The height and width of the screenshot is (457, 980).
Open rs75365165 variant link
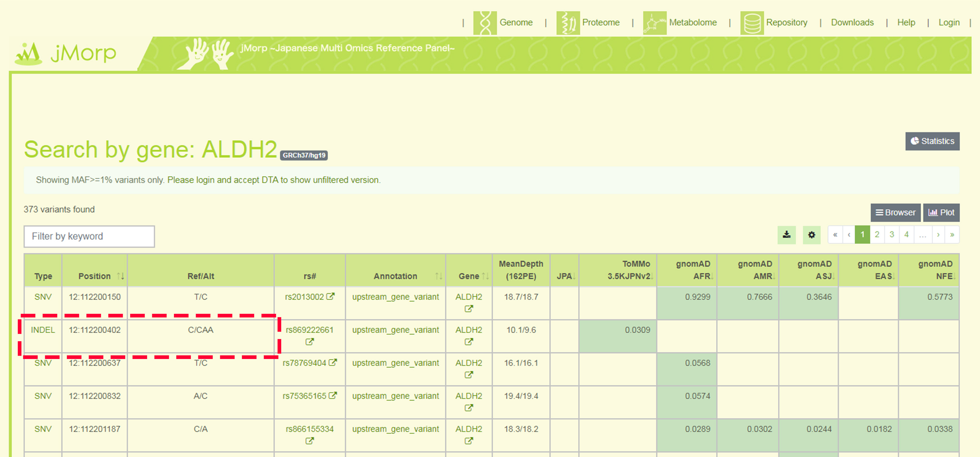click(304, 396)
